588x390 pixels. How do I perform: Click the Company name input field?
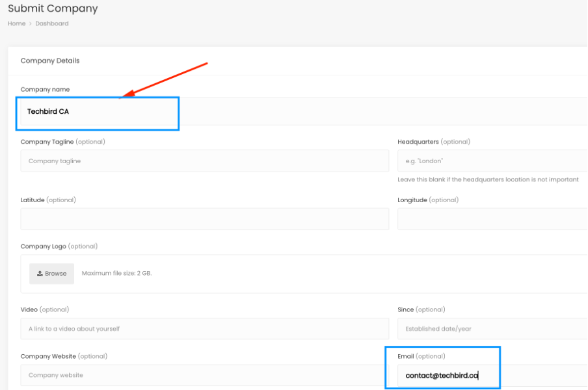pos(304,111)
